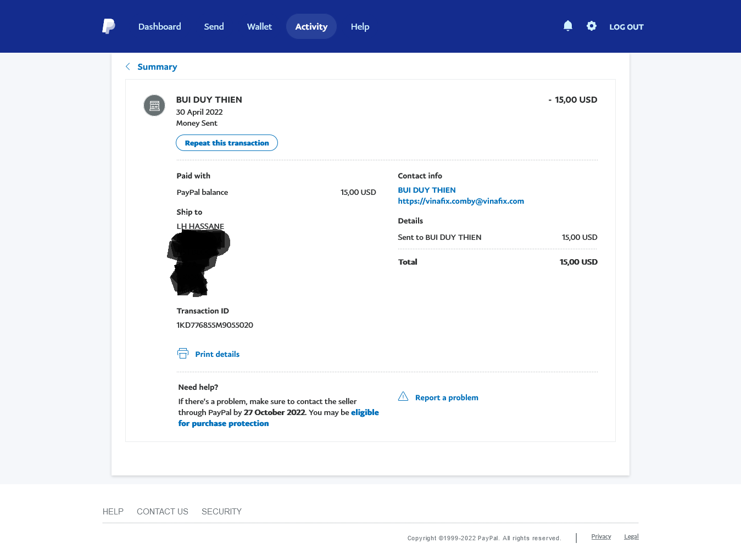Open the Help menu item
This screenshot has height=560, width=741.
[x=360, y=26]
